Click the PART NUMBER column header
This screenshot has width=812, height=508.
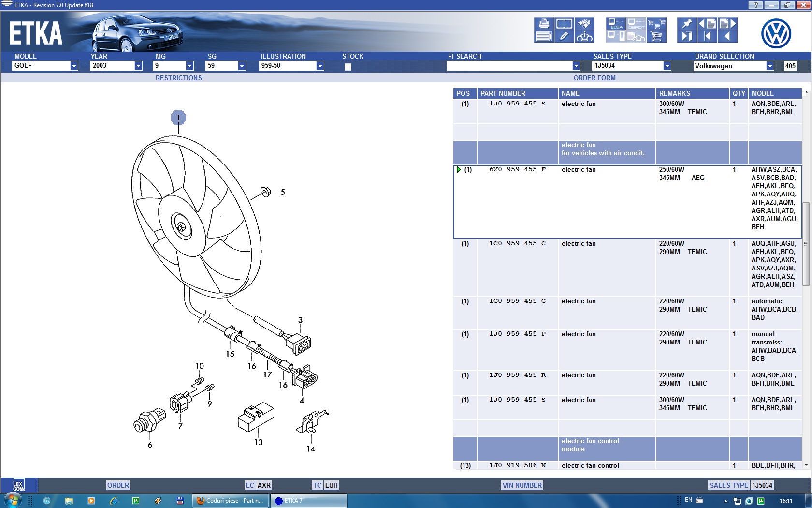pyautogui.click(x=518, y=93)
